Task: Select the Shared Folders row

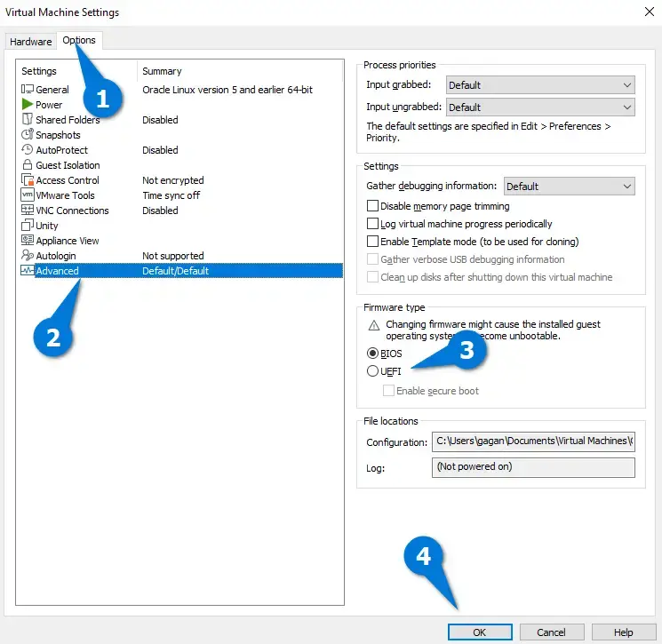Action: click(181, 120)
